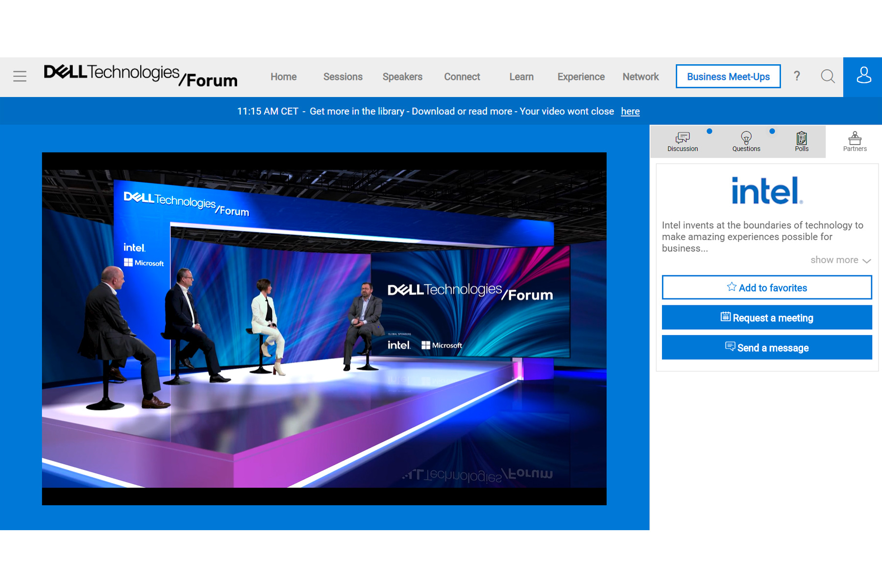This screenshot has height=588, width=882.
Task: Click Send a message button
Action: coord(767,347)
